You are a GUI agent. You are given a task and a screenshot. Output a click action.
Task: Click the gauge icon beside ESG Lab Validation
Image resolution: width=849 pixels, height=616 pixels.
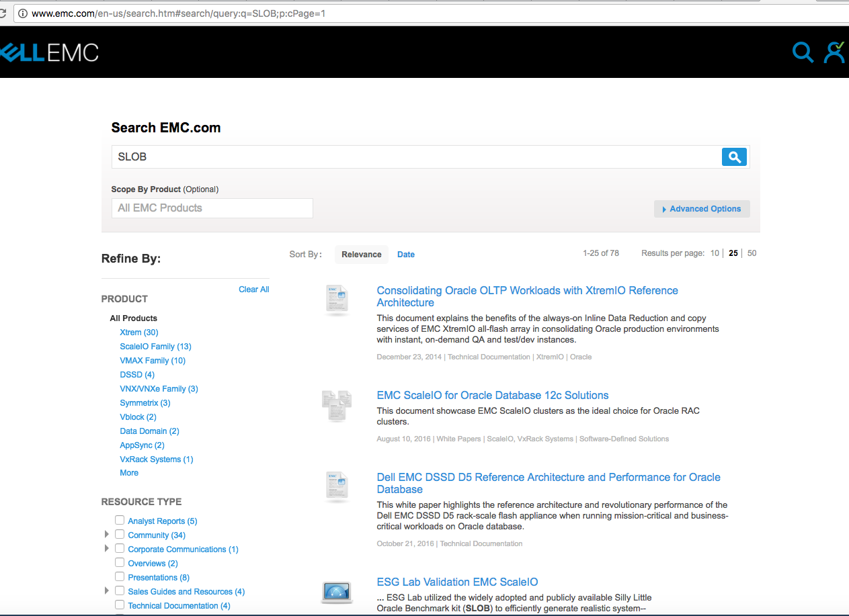coord(336,591)
